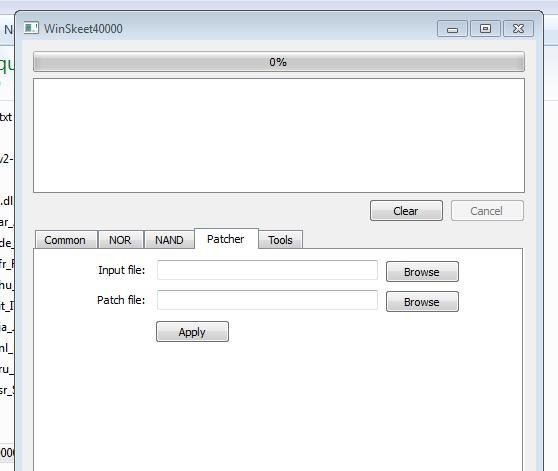Switch to the Tools tab
558x471 pixels.
(x=280, y=240)
